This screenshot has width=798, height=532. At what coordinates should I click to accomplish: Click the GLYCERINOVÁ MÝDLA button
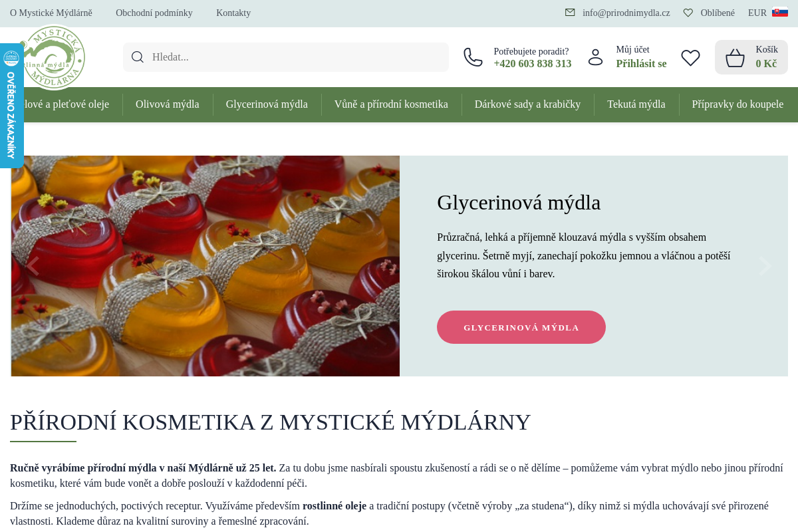521,327
